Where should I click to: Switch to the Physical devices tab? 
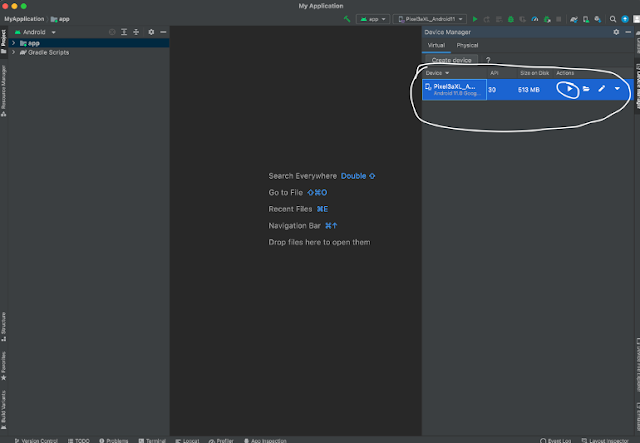pyautogui.click(x=467, y=45)
